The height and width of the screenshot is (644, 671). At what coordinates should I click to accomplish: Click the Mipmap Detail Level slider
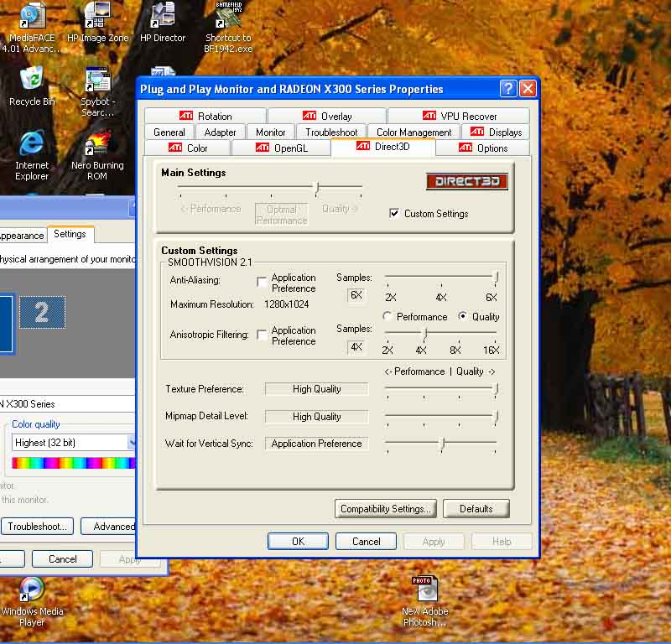click(x=497, y=416)
